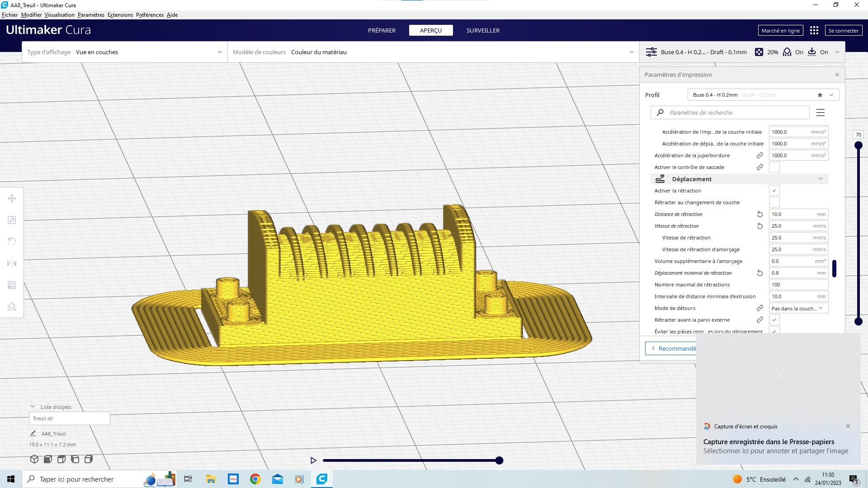Click the Se connecter button
This screenshot has height=488, width=868.
(843, 30)
